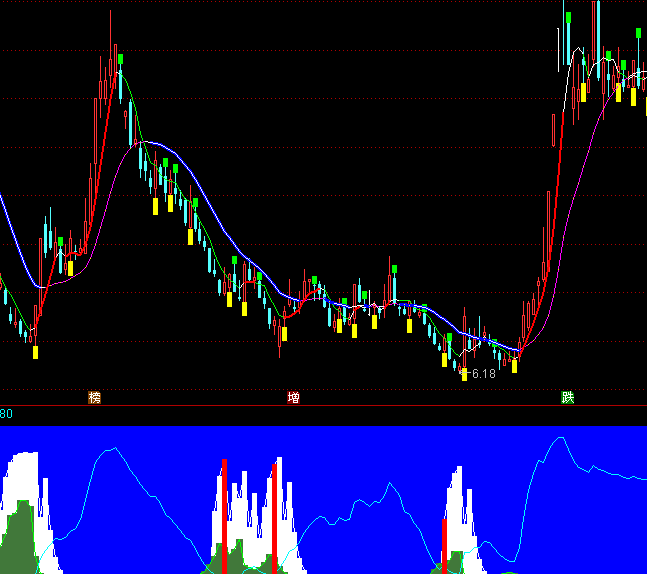Click the green 跌 marker icon
Viewport: 647px width, 574px height.
[568, 397]
